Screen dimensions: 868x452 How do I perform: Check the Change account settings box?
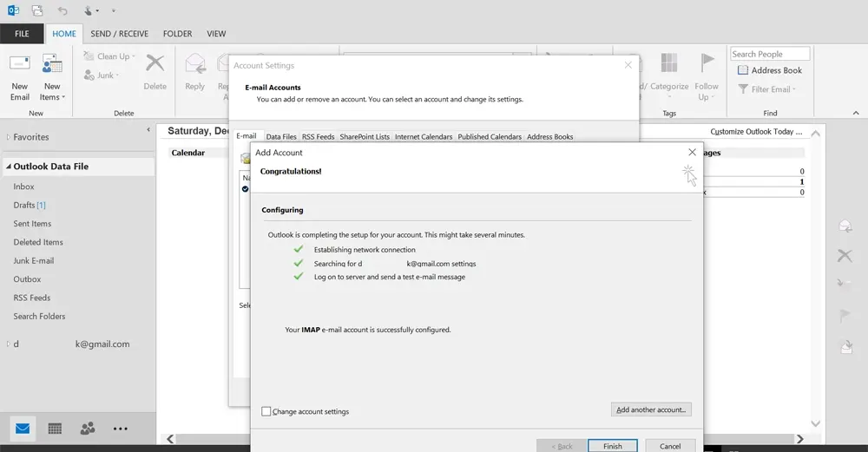pyautogui.click(x=266, y=411)
